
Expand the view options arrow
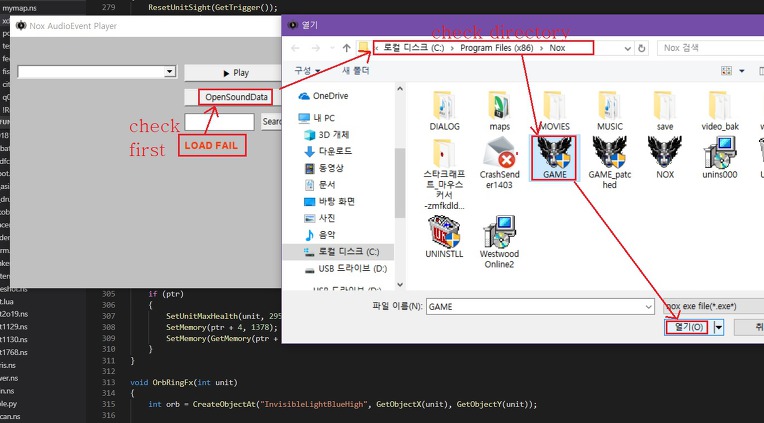tap(742, 71)
